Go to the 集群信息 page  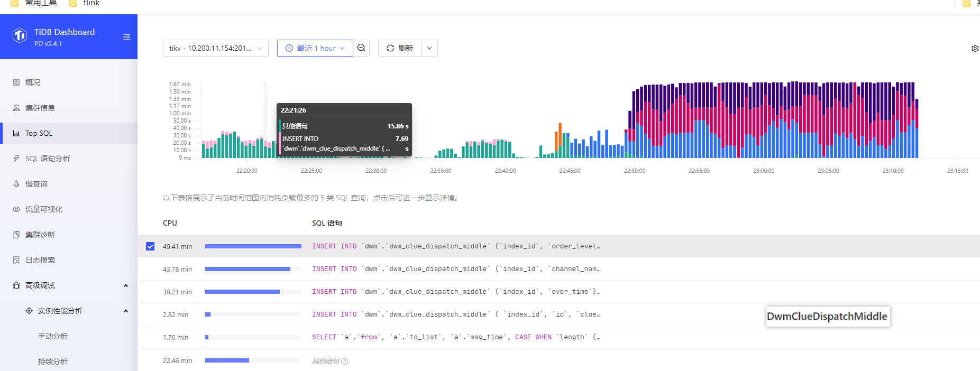[40, 108]
